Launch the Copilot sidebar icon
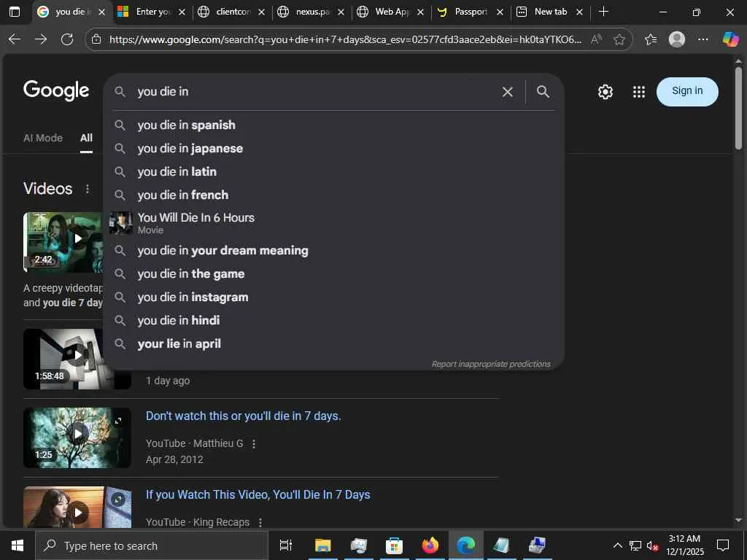 click(729, 39)
